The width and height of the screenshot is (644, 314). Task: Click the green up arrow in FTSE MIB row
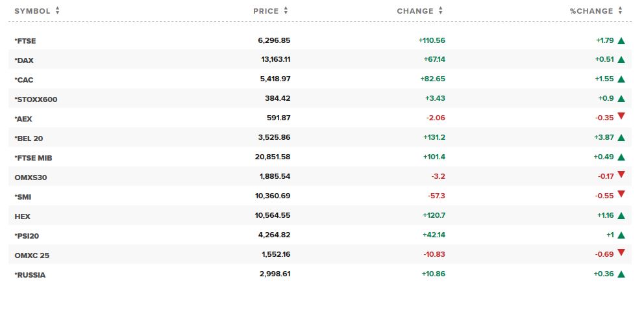pos(621,157)
